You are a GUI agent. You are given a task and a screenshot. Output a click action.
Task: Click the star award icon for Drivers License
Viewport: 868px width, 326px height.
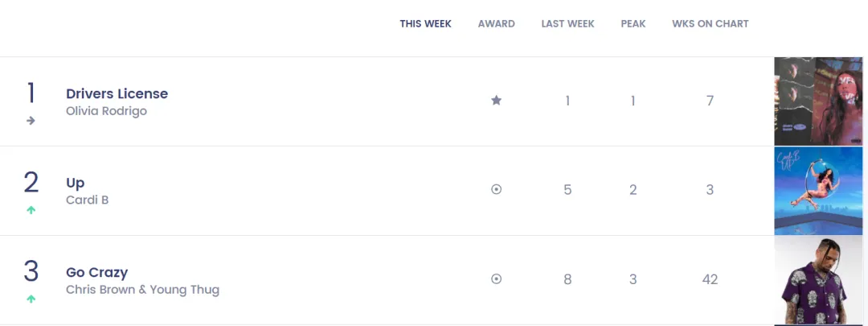click(497, 101)
